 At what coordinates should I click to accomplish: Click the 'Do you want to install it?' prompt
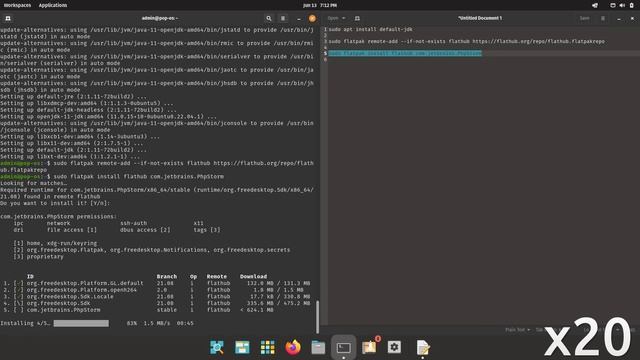55,203
